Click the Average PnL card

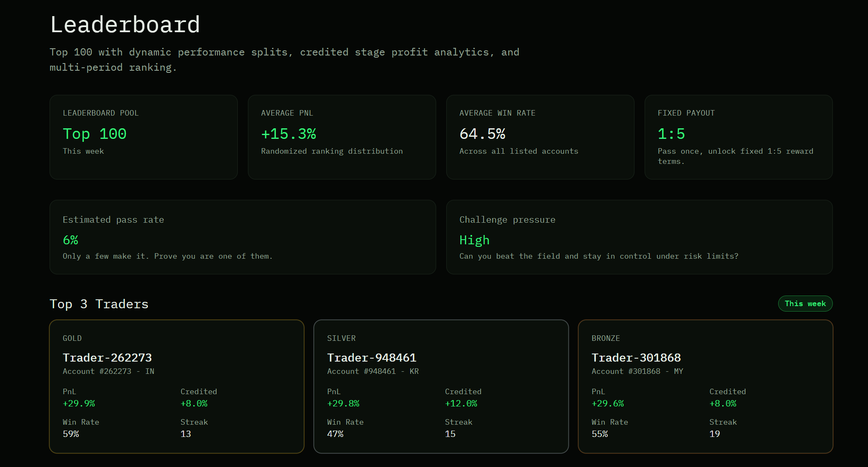342,137
